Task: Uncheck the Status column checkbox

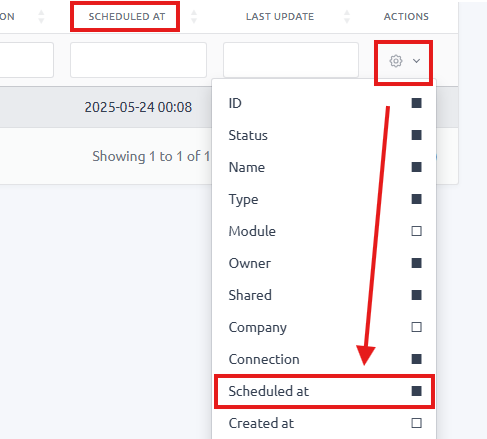Action: point(416,135)
